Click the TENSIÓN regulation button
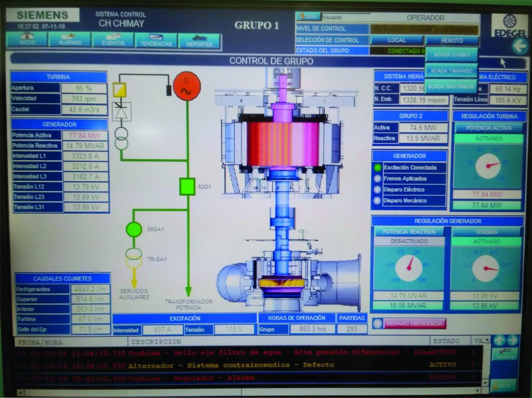The image size is (532, 398). (486, 232)
